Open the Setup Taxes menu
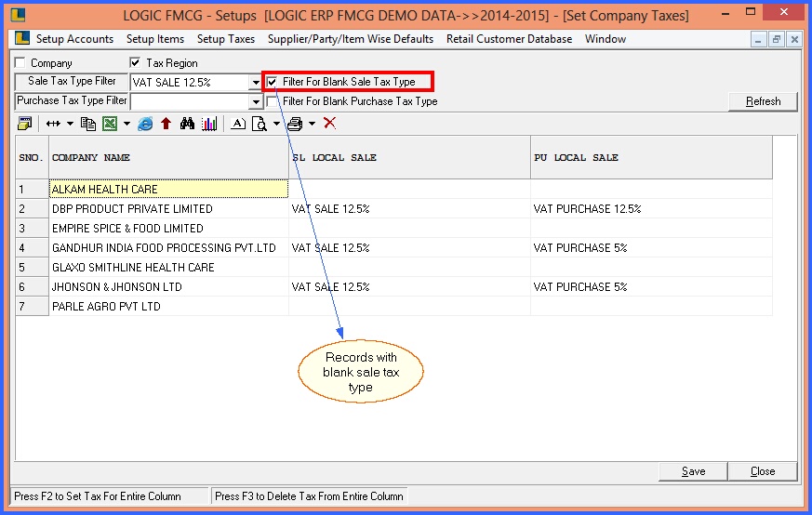812x515 pixels. [226, 39]
